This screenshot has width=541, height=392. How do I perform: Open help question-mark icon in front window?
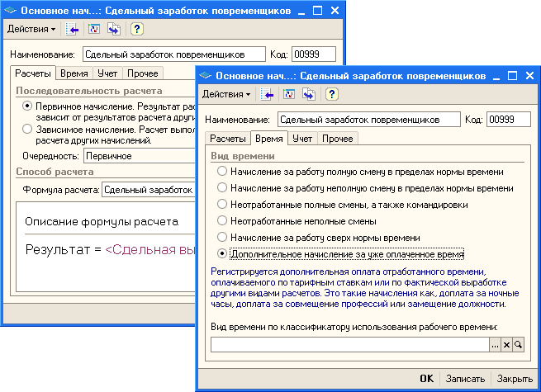(x=331, y=94)
